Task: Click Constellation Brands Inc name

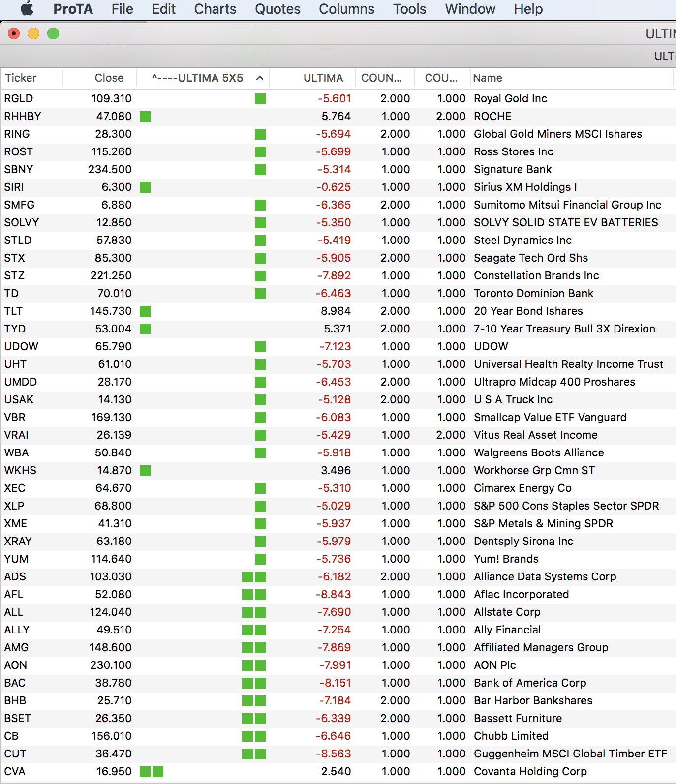Action: [536, 275]
